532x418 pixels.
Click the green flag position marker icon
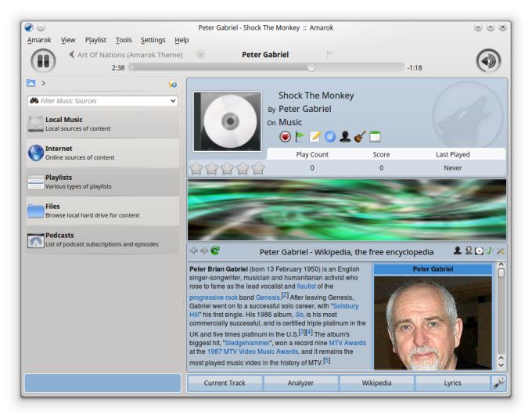[x=300, y=136]
